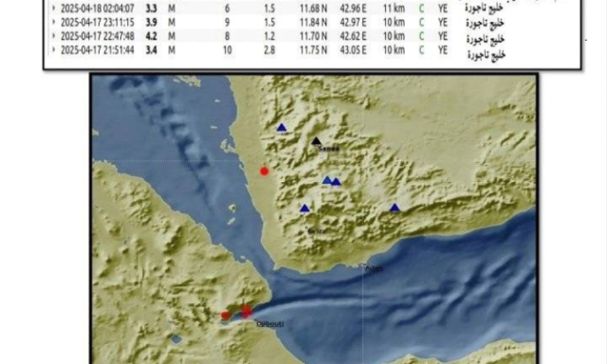The height and width of the screenshot is (364, 607).
Task: Click the YE code in the 3.3 magnitude row
Action: pos(443,9)
